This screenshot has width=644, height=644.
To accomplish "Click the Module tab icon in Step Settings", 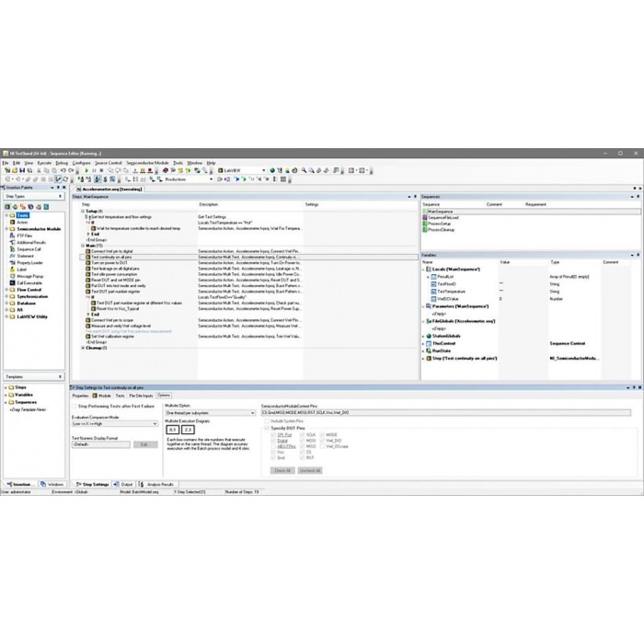I will point(95,396).
